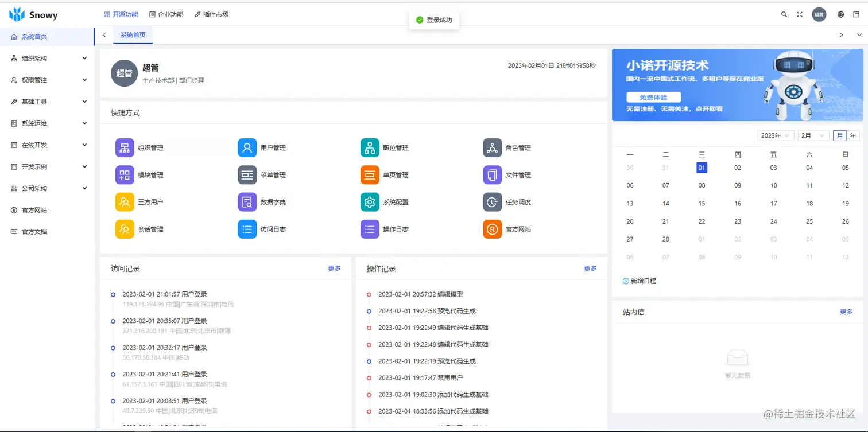
Task: Select calendar date 01 highlighted today
Action: click(x=702, y=168)
